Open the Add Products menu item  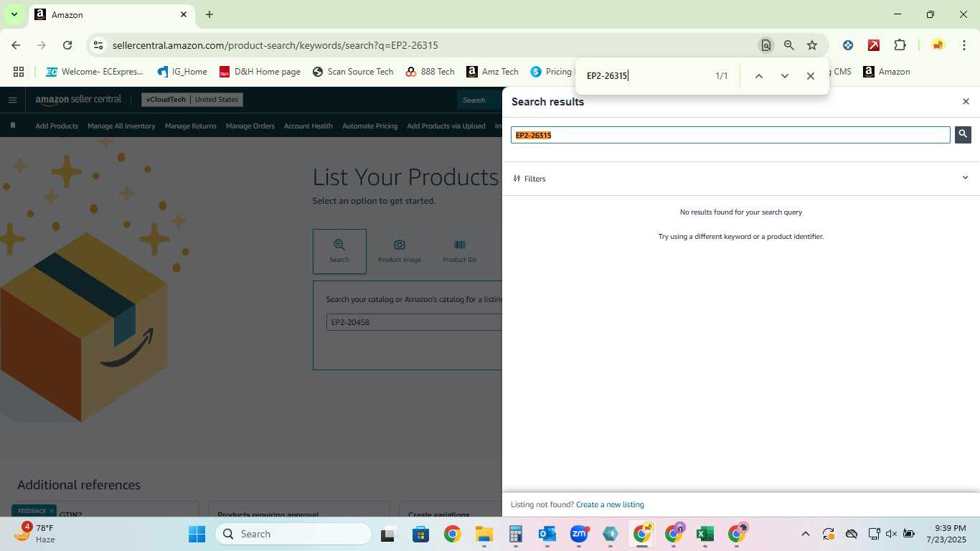pyautogui.click(x=57, y=126)
